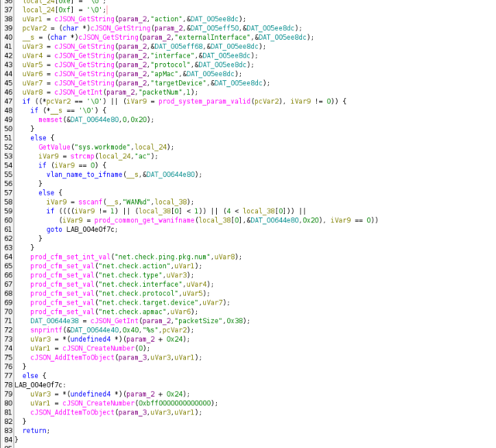Select the 0xbff0000000000000 constant

click(174, 404)
